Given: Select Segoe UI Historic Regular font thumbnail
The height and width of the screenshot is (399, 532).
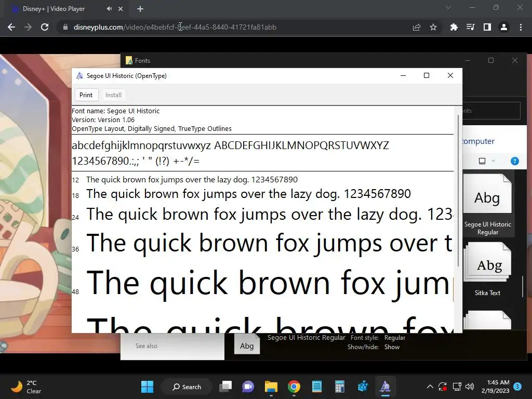Looking at the screenshot, I should point(487,205).
